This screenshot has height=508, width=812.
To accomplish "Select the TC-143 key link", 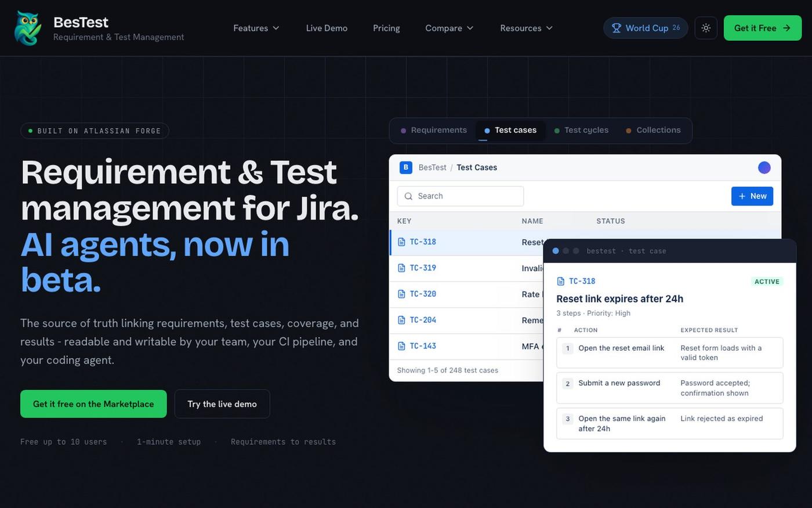I will click(x=423, y=346).
